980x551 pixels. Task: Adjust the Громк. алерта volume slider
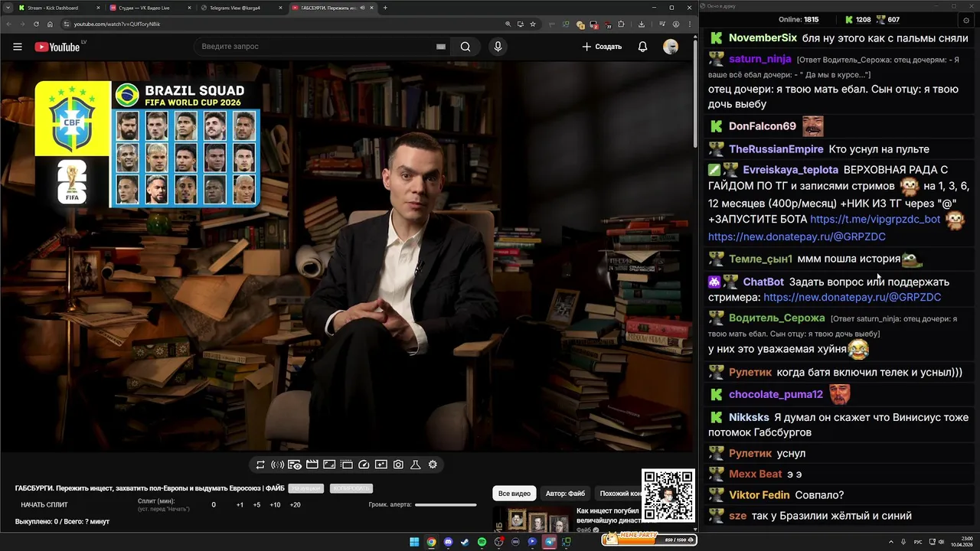click(x=446, y=504)
